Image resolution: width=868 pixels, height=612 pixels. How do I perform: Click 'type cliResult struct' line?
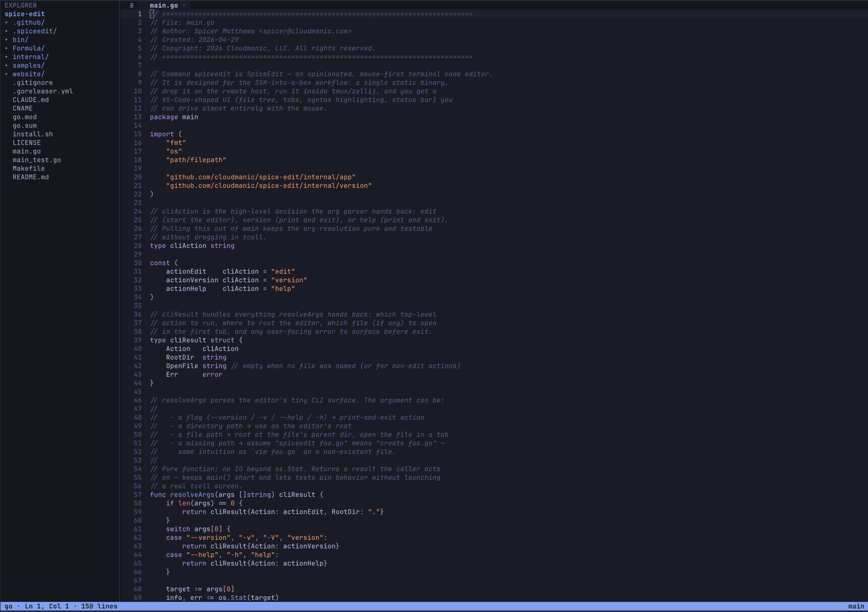pyautogui.click(x=196, y=340)
